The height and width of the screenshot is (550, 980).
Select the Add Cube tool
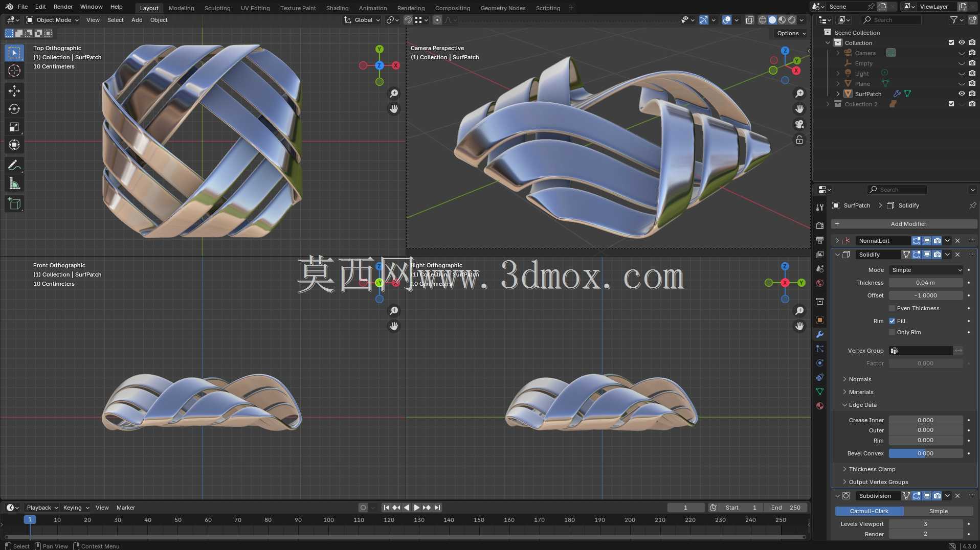[14, 204]
